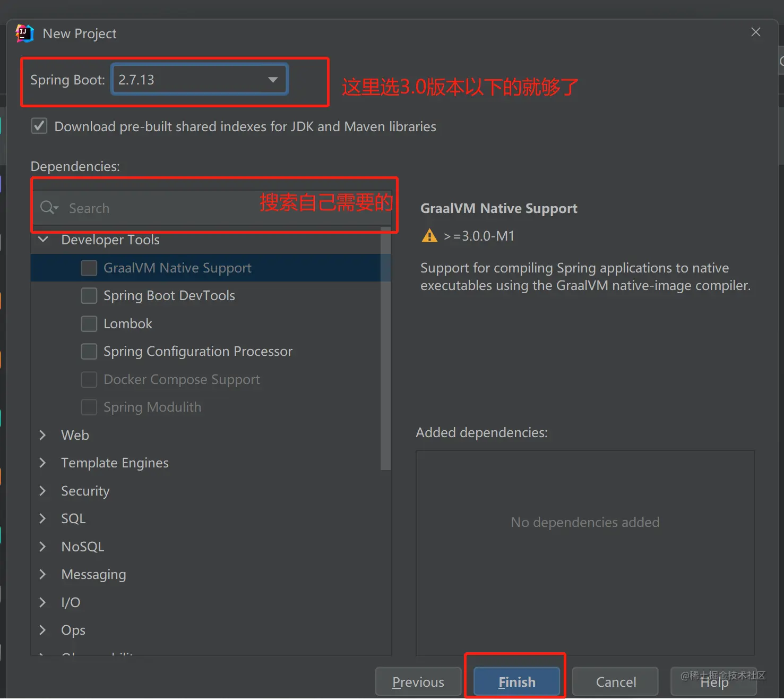Expand the I/O category
Screen dimensions: 784x699
(x=43, y=602)
